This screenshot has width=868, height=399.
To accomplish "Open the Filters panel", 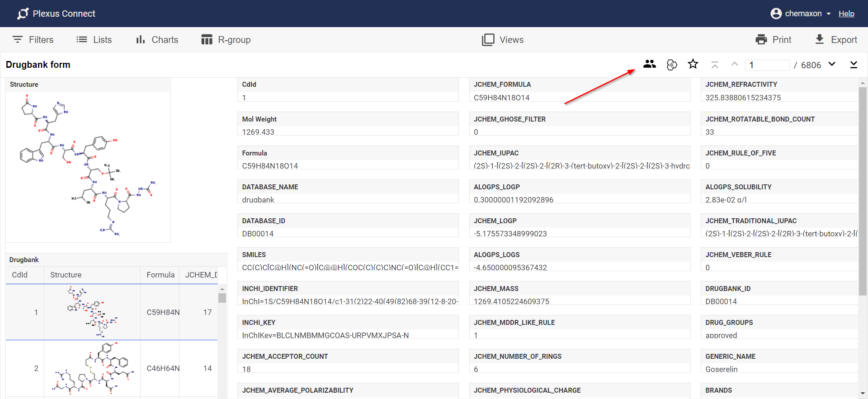I will [33, 40].
